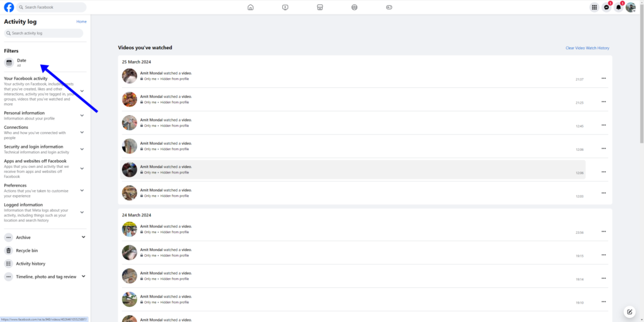Click the Search activity log field
Image resolution: width=644 pixels, height=322 pixels.
coord(44,33)
